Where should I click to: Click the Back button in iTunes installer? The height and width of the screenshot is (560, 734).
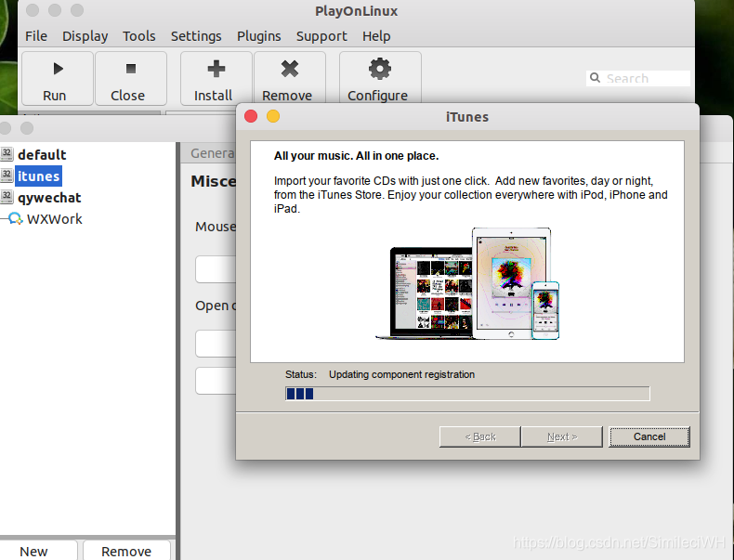[x=479, y=436]
